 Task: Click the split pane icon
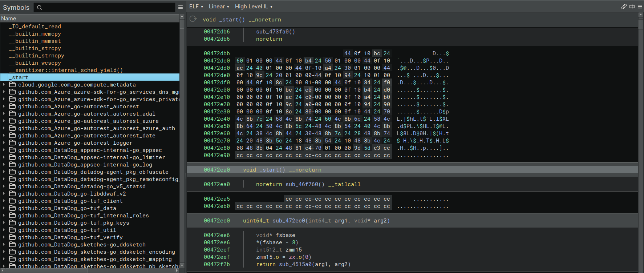632,7
